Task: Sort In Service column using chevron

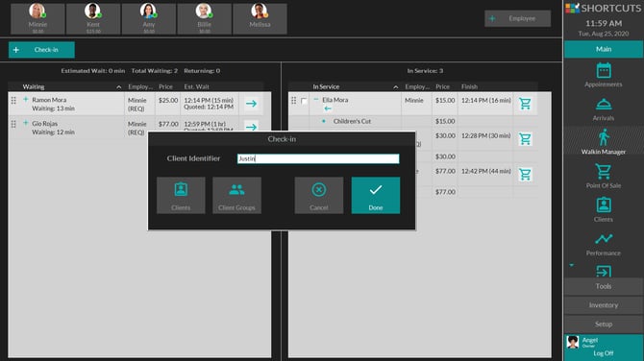Action: (x=395, y=87)
